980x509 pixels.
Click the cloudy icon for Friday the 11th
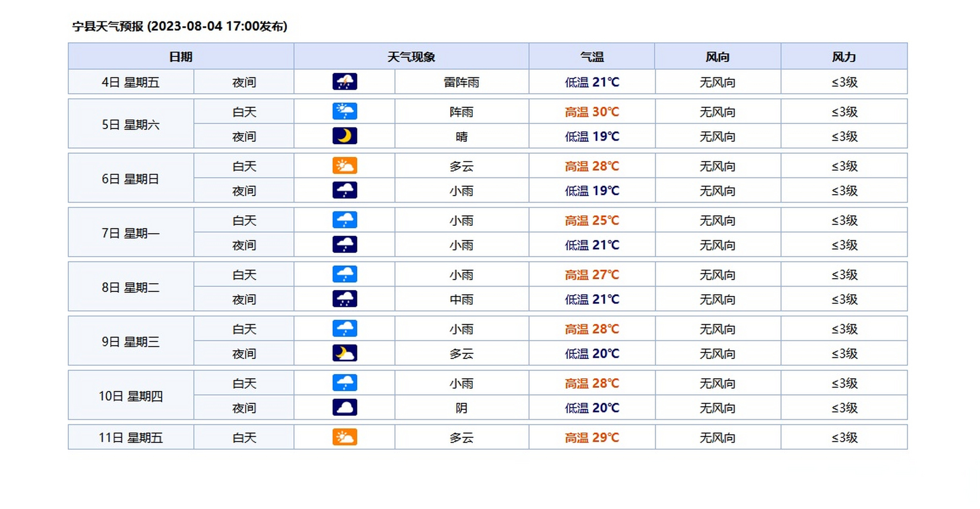344,437
